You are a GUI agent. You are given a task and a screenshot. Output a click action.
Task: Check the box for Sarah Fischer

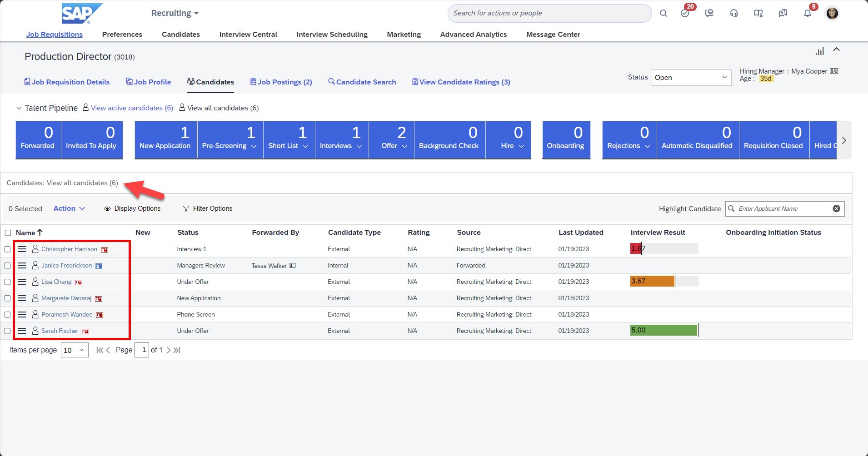7,331
